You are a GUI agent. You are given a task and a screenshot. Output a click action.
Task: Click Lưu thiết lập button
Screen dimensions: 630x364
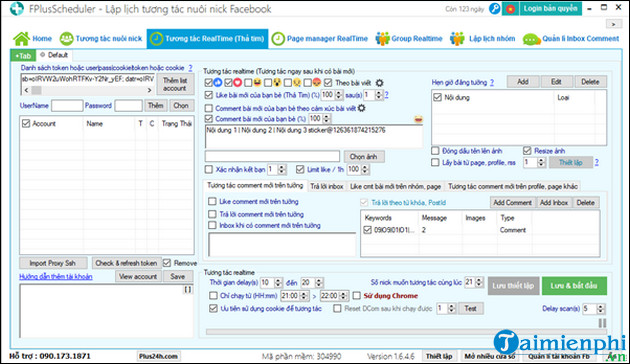[x=513, y=286]
